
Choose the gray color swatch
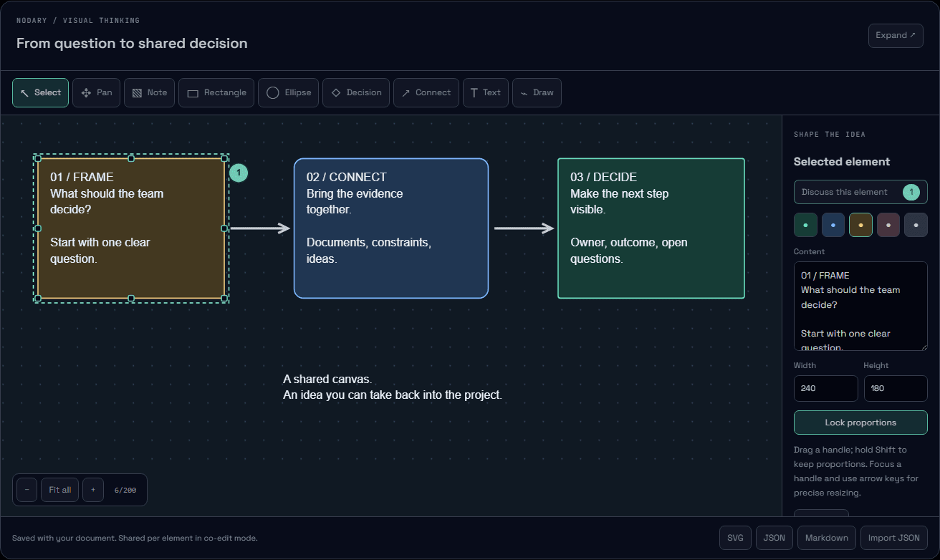(916, 225)
